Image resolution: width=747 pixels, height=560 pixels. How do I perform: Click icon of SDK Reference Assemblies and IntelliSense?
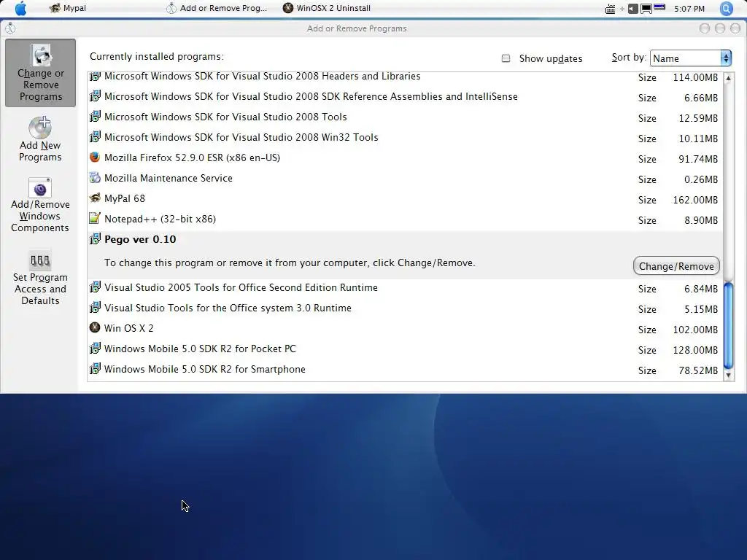point(95,96)
